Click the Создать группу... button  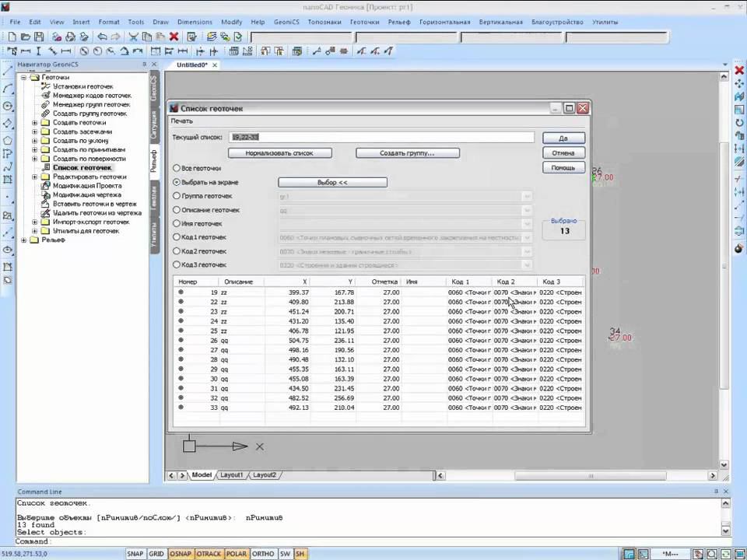tap(407, 153)
